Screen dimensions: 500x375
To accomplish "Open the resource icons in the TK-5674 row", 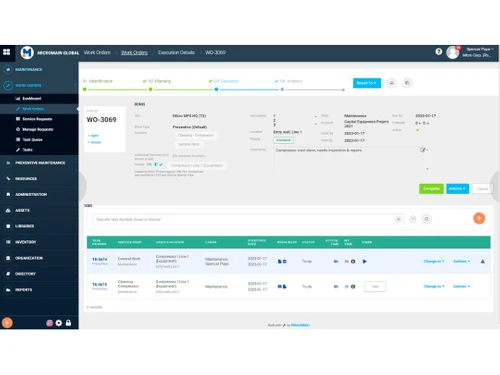I will click(282, 261).
